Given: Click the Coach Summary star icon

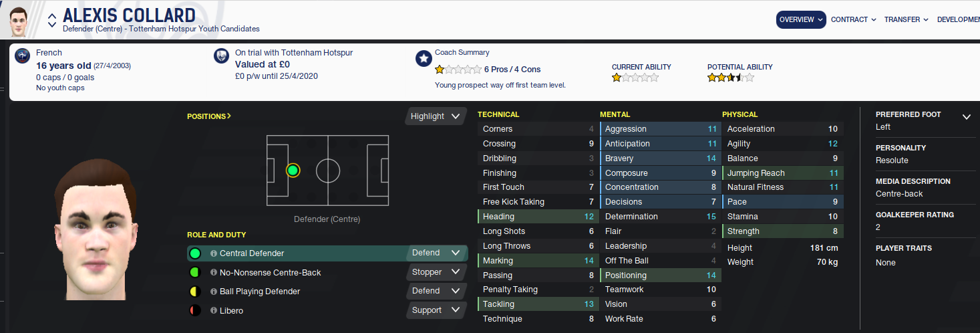Looking at the screenshot, I should (423, 58).
